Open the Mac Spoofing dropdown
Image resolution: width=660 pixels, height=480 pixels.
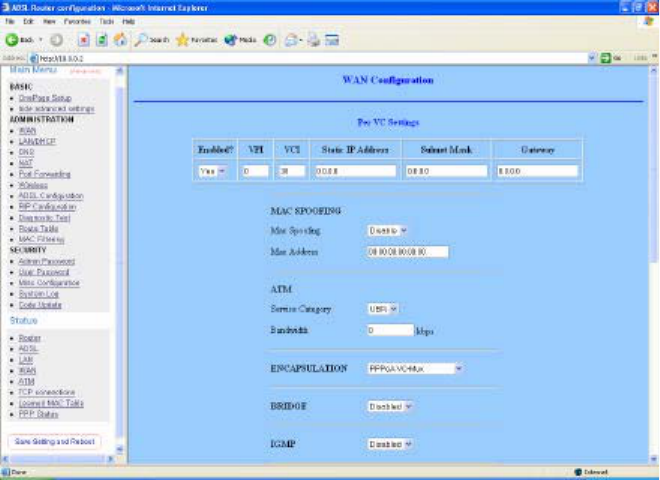(387, 231)
